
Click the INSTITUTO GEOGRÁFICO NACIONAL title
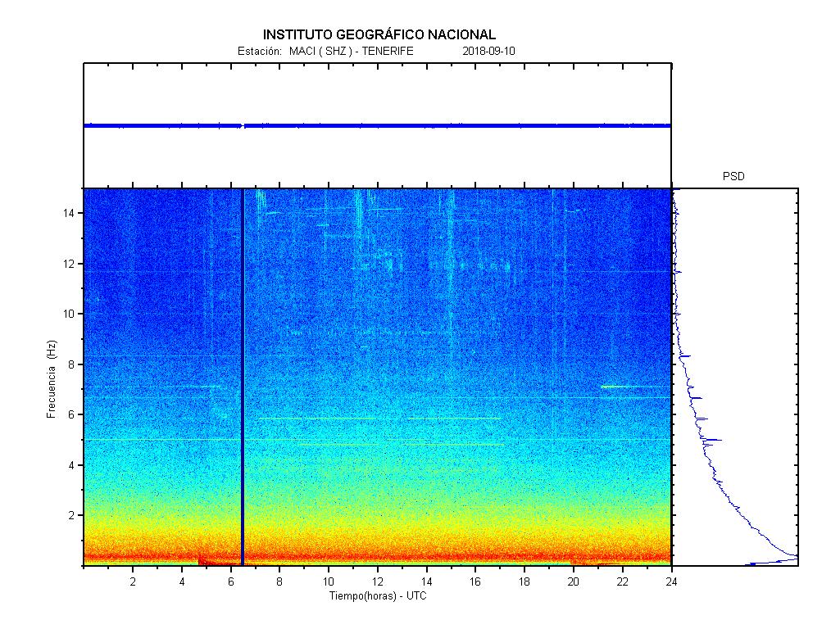tap(379, 34)
